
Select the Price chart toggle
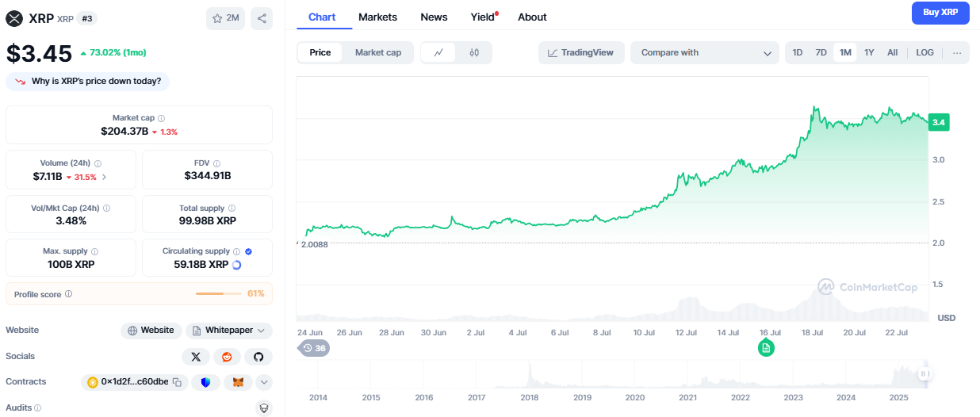[320, 53]
